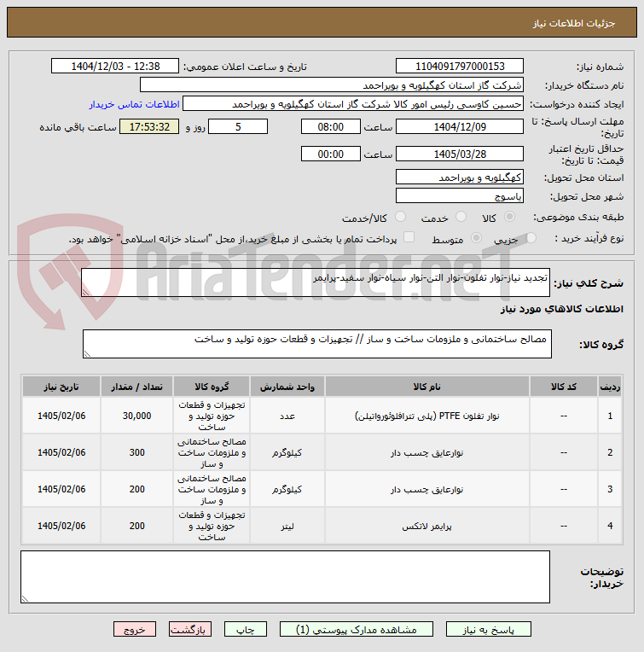The width and height of the screenshot is (644, 652).
Task: Click the PTFE teflon tape item name
Action: [x=426, y=416]
